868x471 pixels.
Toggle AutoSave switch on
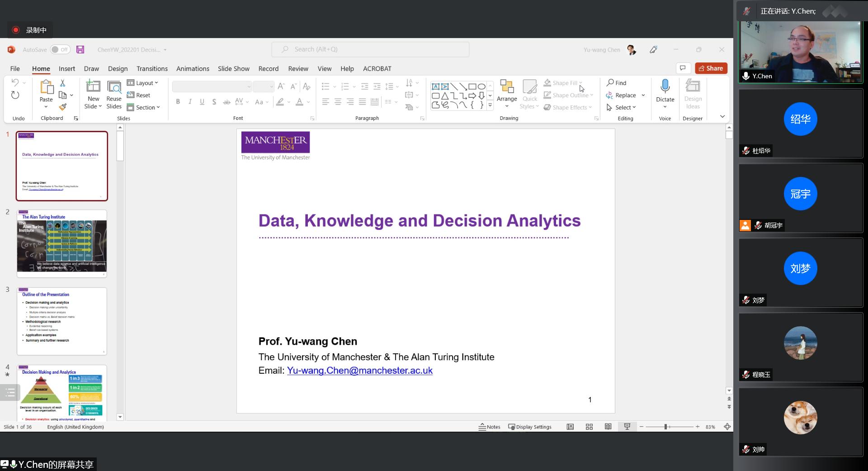[x=60, y=50]
